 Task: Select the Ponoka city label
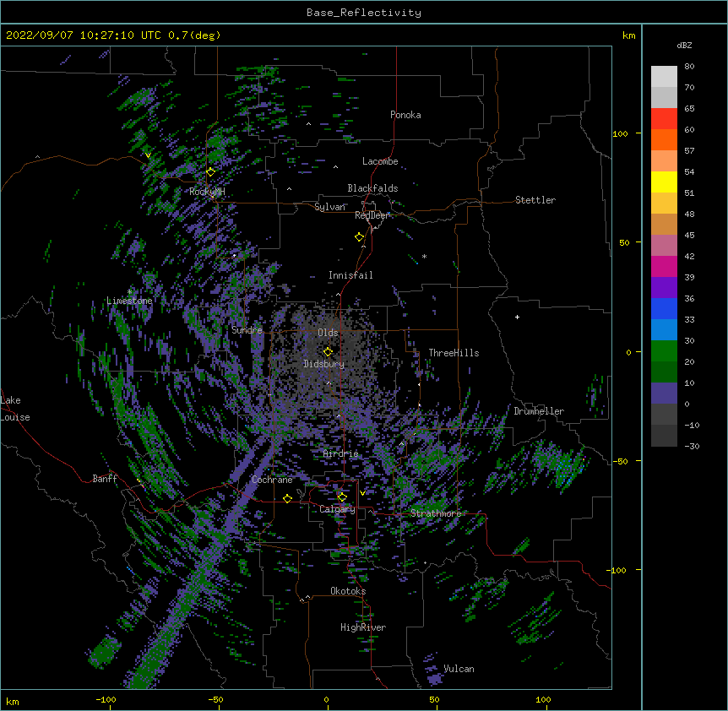tap(405, 115)
